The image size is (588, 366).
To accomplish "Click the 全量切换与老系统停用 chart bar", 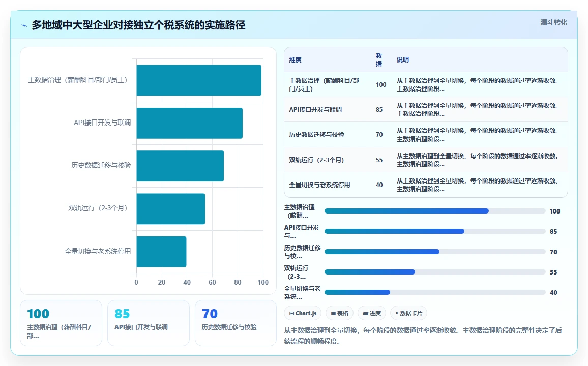I will 161,251.
